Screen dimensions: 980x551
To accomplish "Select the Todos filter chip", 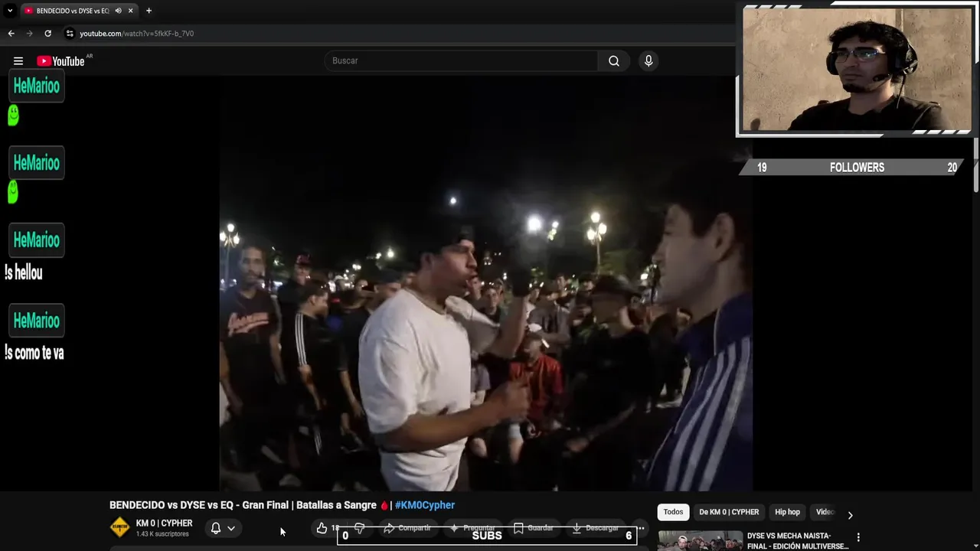I will click(673, 512).
